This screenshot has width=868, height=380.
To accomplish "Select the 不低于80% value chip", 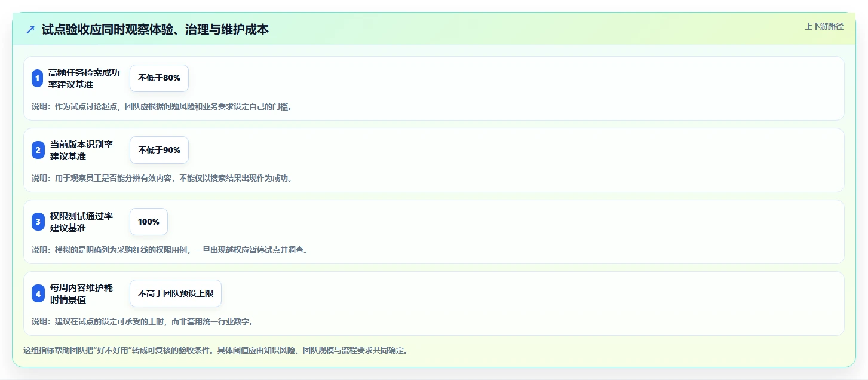I will coord(159,78).
